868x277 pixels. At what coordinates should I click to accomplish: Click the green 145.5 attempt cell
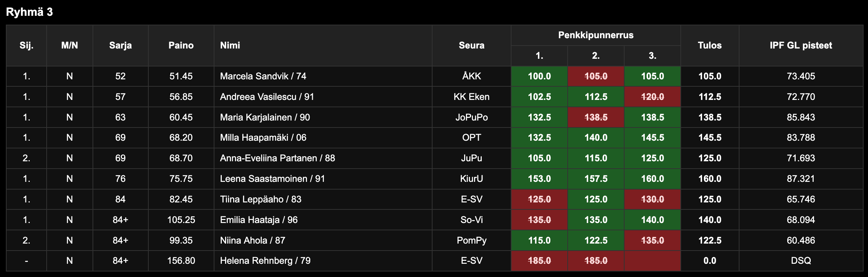click(x=652, y=138)
